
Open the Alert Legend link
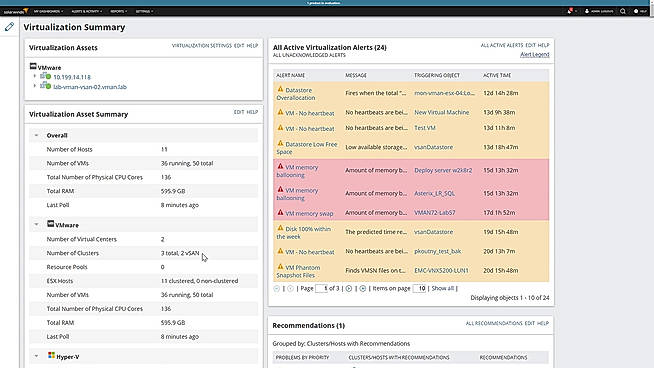[535, 55]
